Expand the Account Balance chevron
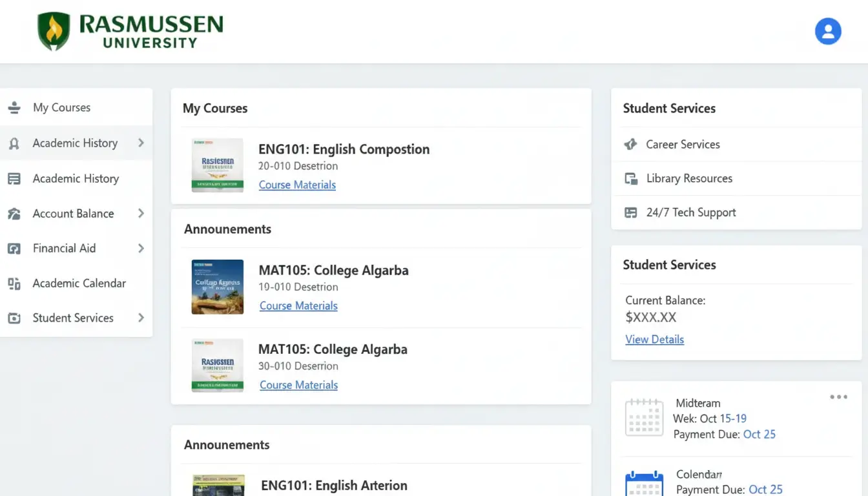The width and height of the screenshot is (868, 496). 141,213
